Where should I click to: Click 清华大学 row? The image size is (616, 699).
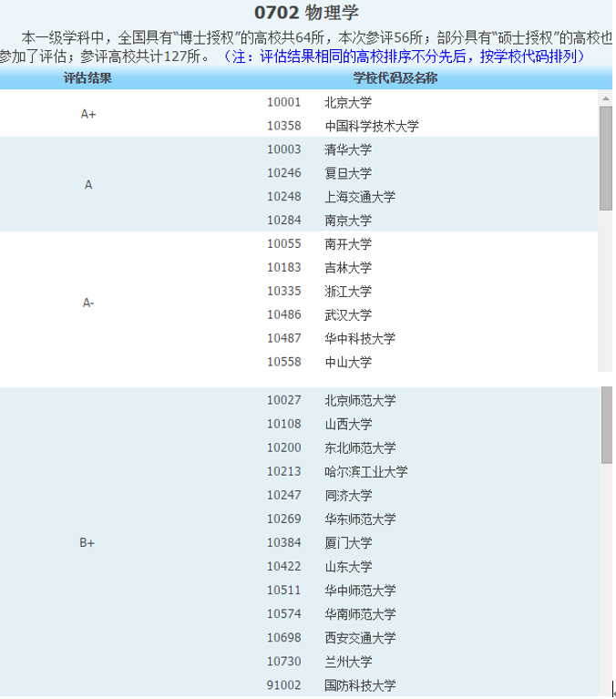point(348,149)
